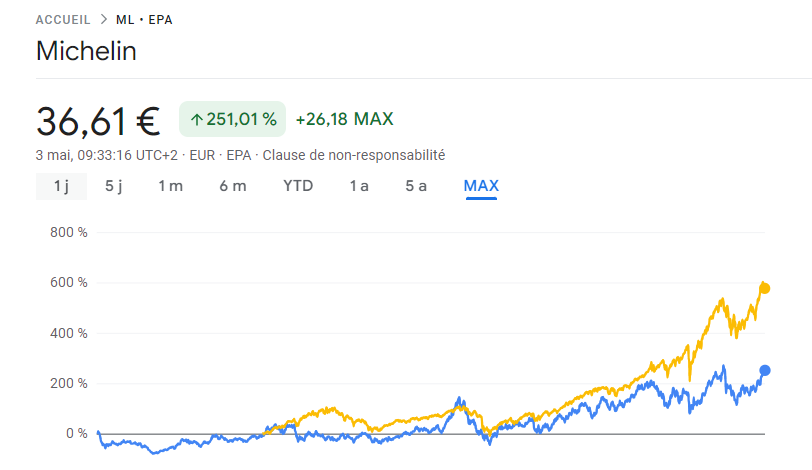Select the 5 j time range tab
The width and height of the screenshot is (812, 470).
coord(114,186)
